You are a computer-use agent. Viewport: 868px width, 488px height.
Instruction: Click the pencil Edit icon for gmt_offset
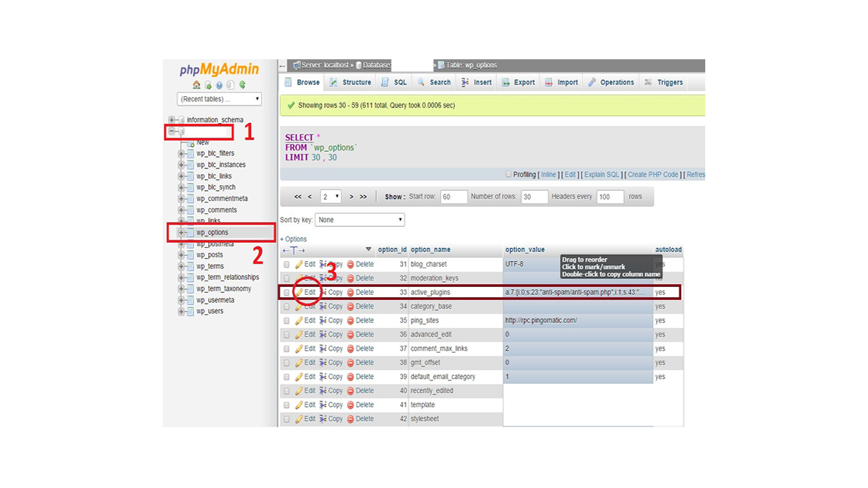pos(299,362)
